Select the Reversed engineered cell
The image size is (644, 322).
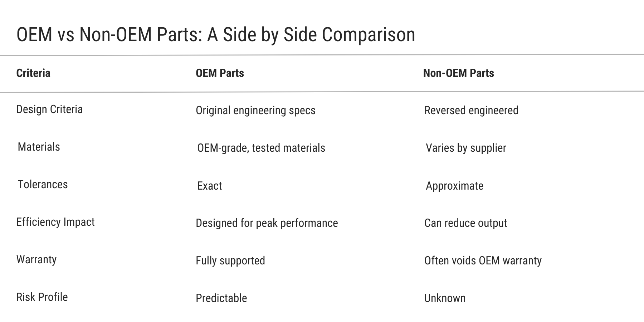click(x=471, y=111)
